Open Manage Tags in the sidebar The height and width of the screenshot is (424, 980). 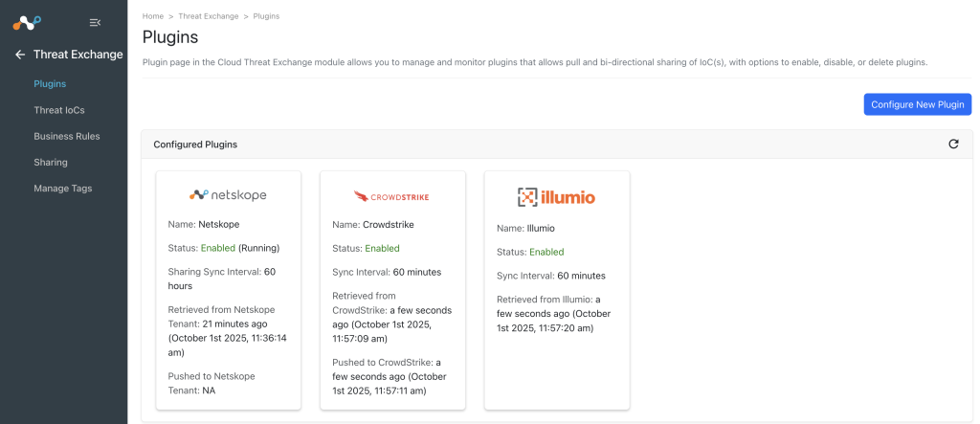pyautogui.click(x=63, y=189)
